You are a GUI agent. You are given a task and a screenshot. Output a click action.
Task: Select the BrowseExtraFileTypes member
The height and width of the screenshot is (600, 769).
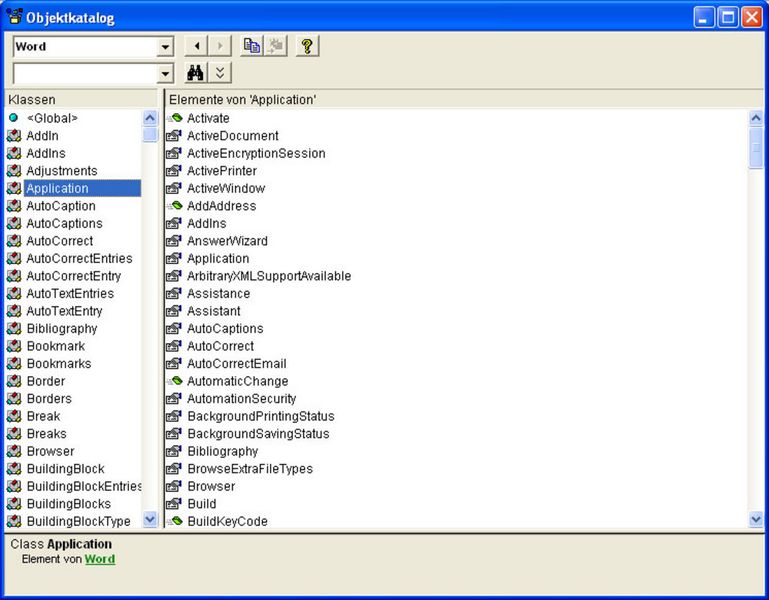coord(250,469)
